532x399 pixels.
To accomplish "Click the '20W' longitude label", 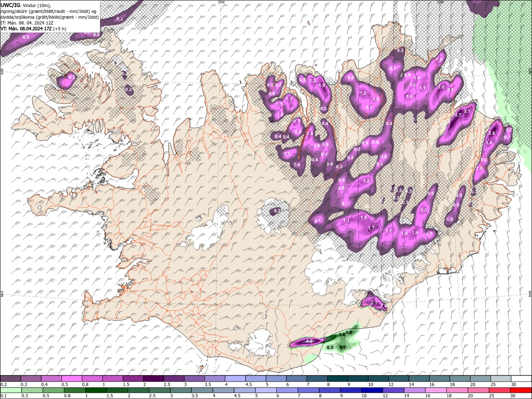I will tap(221, 2).
